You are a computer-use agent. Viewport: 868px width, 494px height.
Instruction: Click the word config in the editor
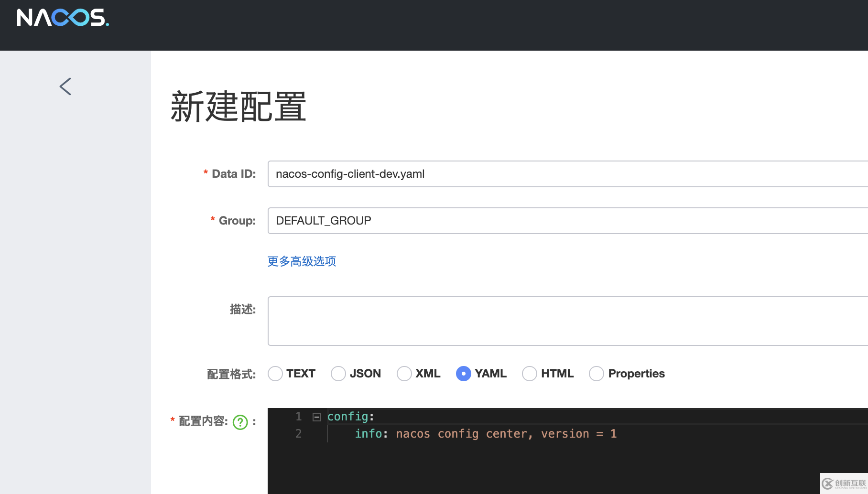tap(348, 416)
